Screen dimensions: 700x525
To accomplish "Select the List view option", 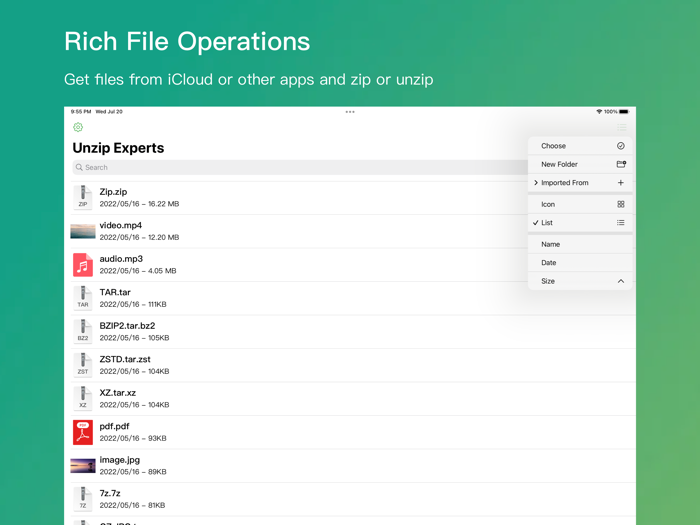I will click(x=580, y=223).
